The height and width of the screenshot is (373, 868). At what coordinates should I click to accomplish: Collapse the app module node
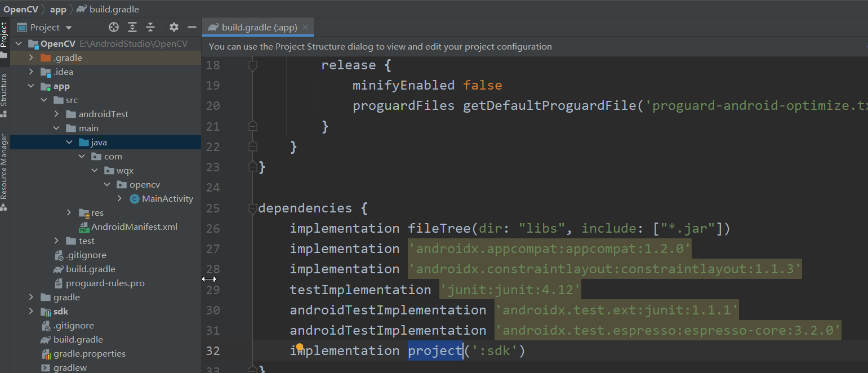(x=32, y=86)
